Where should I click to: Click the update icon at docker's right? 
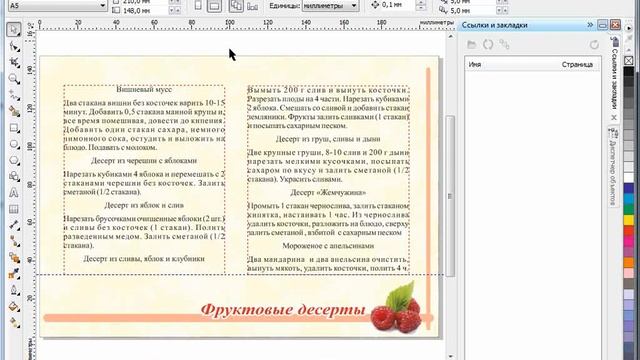[594, 44]
